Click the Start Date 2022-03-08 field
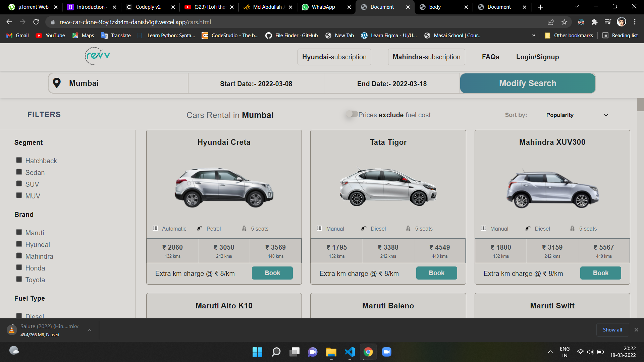The height and width of the screenshot is (362, 644). coord(256,83)
